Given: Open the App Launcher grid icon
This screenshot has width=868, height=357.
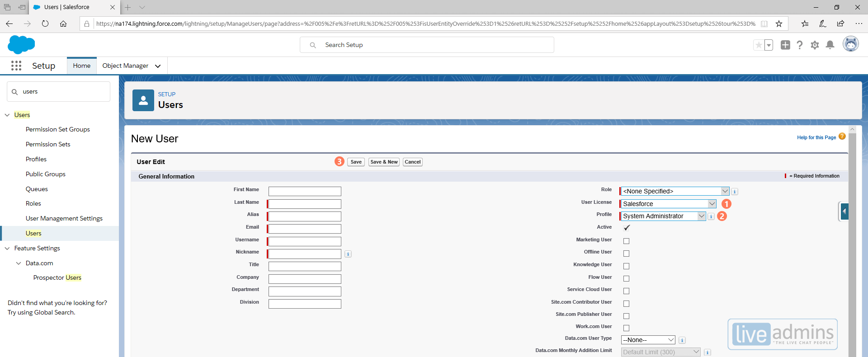Looking at the screenshot, I should [x=16, y=66].
